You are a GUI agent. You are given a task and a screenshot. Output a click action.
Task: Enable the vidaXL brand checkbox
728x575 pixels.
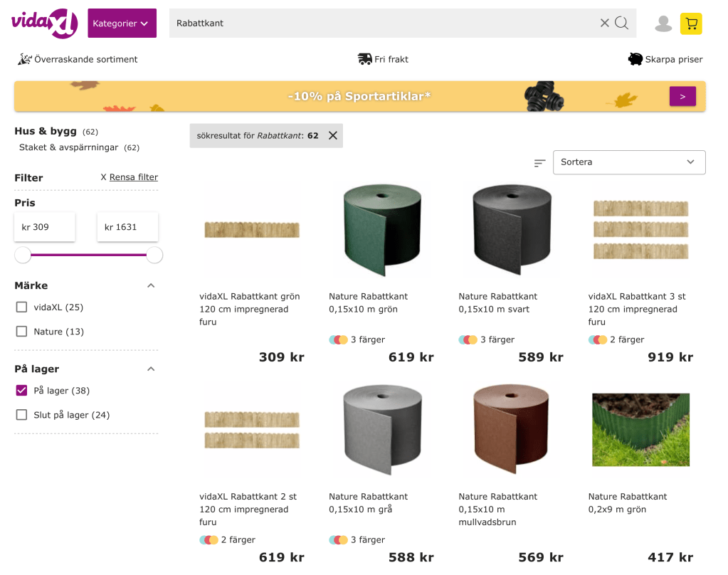tap(22, 307)
